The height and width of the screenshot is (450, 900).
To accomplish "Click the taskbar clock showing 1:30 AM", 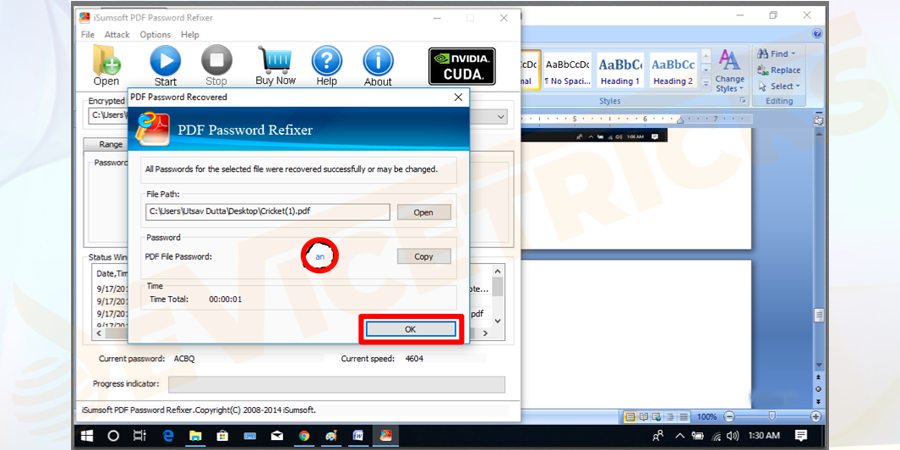I will point(764,436).
